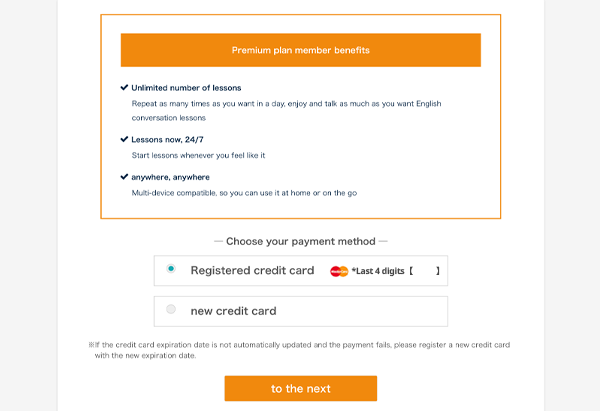Select the new credit card radio button

171,310
